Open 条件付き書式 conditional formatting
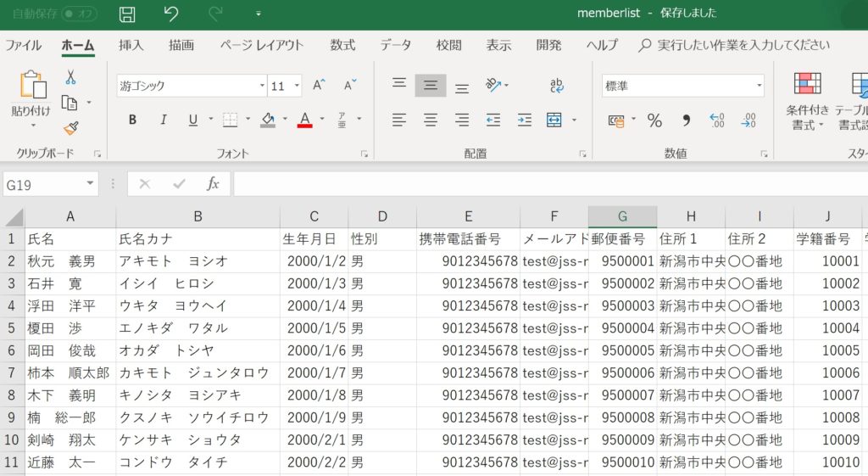The height and width of the screenshot is (476, 868). pos(807,102)
